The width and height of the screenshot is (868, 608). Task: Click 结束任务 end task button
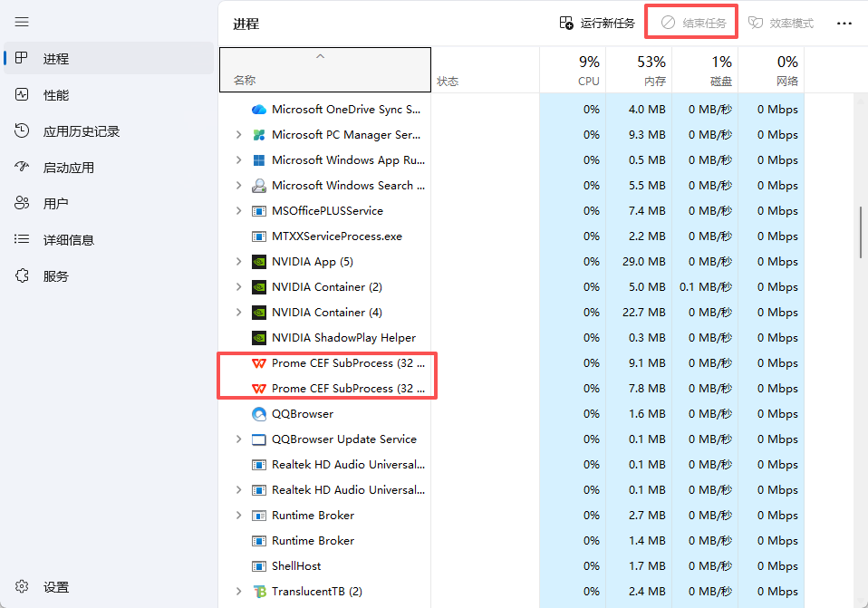point(694,23)
